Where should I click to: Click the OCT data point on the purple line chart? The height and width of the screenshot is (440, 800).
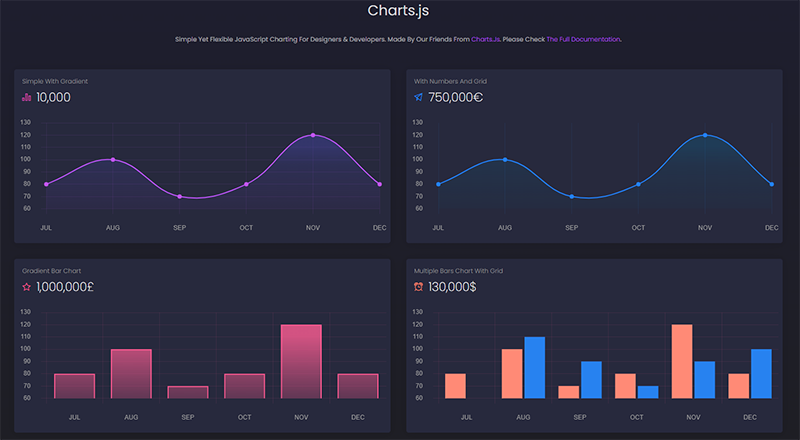pos(246,184)
